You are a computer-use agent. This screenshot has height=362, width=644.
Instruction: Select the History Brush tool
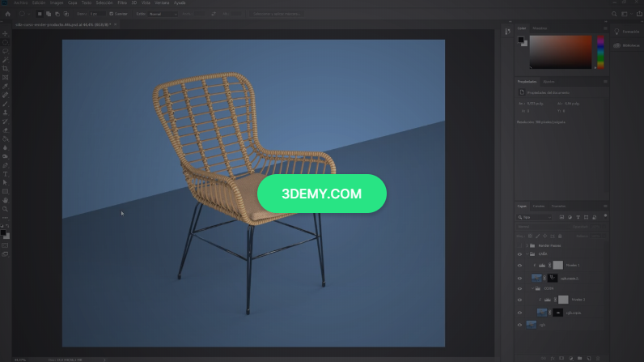[x=6, y=121]
